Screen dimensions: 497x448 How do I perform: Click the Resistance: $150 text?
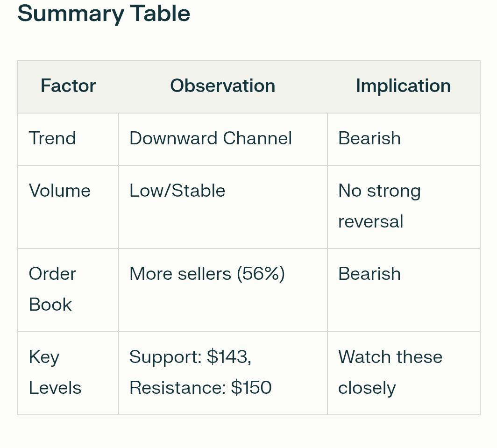(200, 388)
